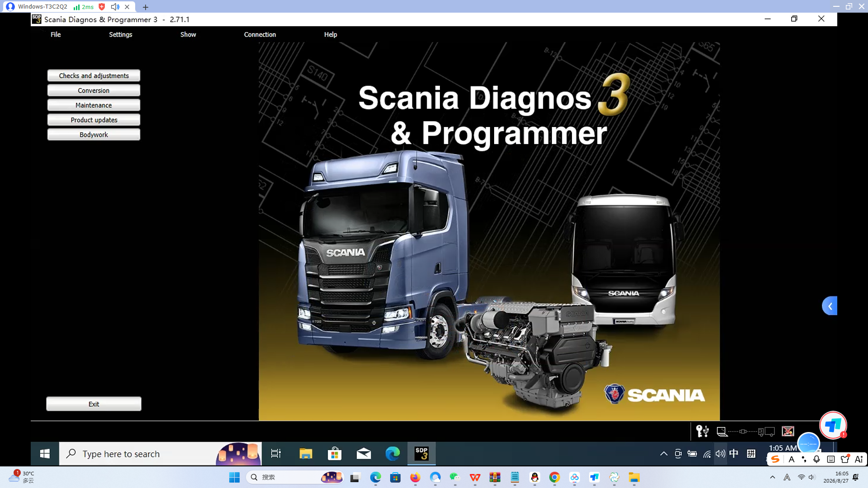This screenshot has width=868, height=488.
Task: Add a new remote session tab
Action: pos(145,7)
